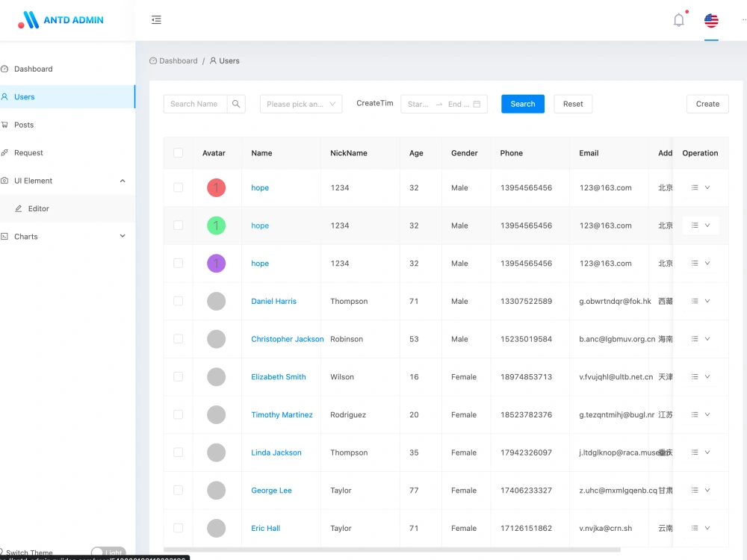Click the Create button
Viewport: 747px width, 560px height.
point(707,104)
